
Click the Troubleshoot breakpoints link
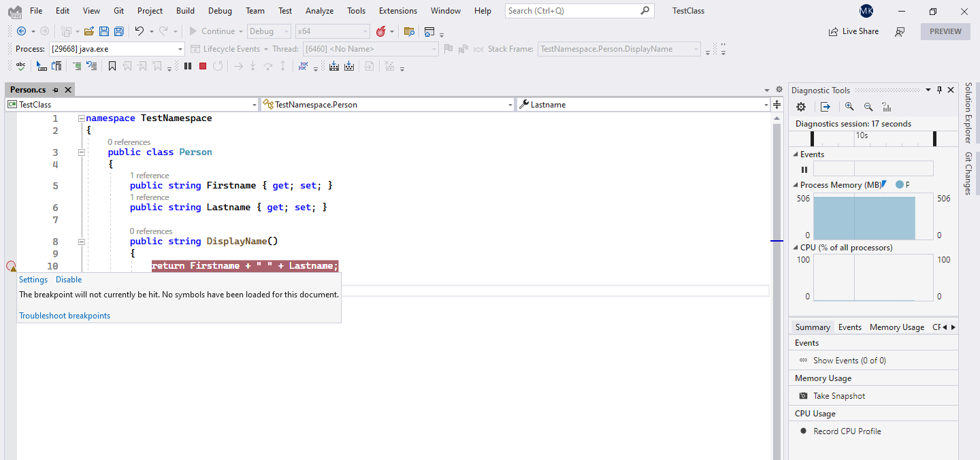click(x=65, y=315)
